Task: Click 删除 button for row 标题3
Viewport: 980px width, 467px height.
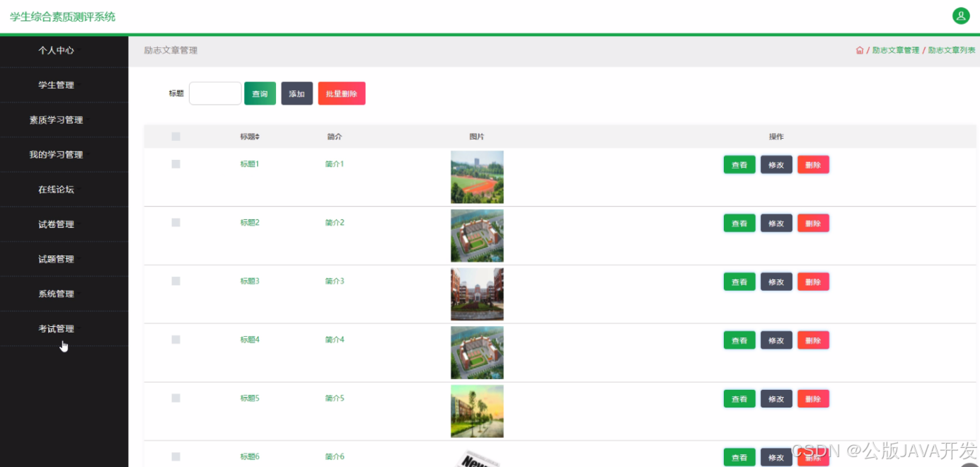Action: tap(813, 282)
